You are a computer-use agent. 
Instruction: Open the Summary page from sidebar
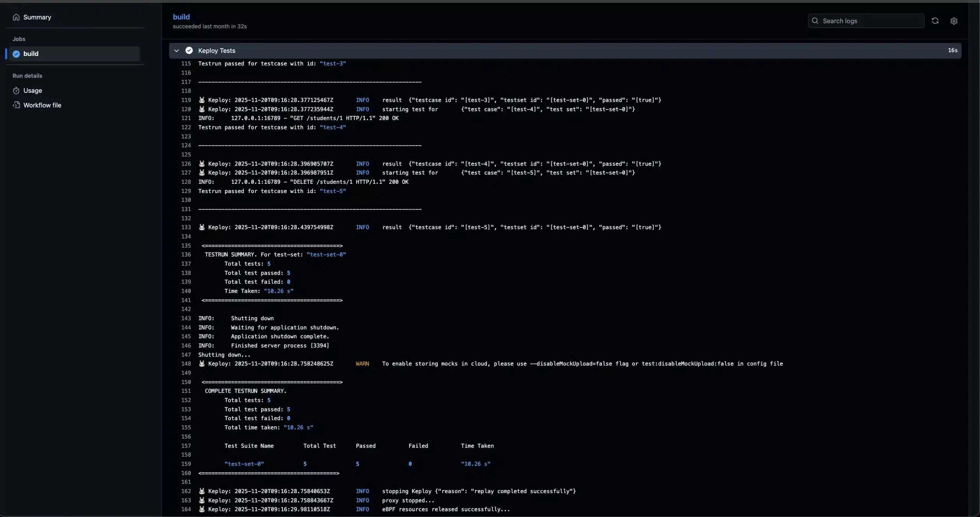coord(37,17)
